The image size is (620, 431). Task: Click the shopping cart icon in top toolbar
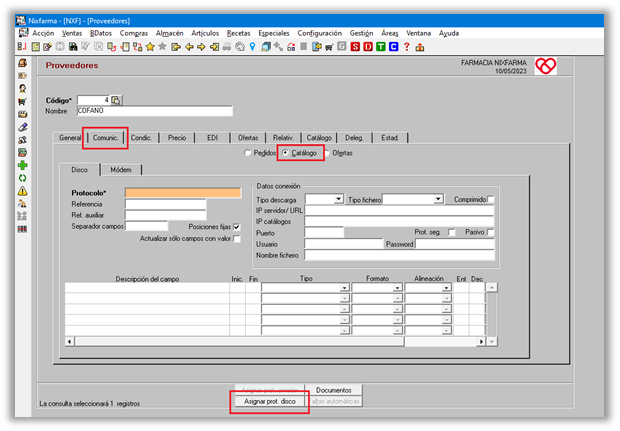329,47
